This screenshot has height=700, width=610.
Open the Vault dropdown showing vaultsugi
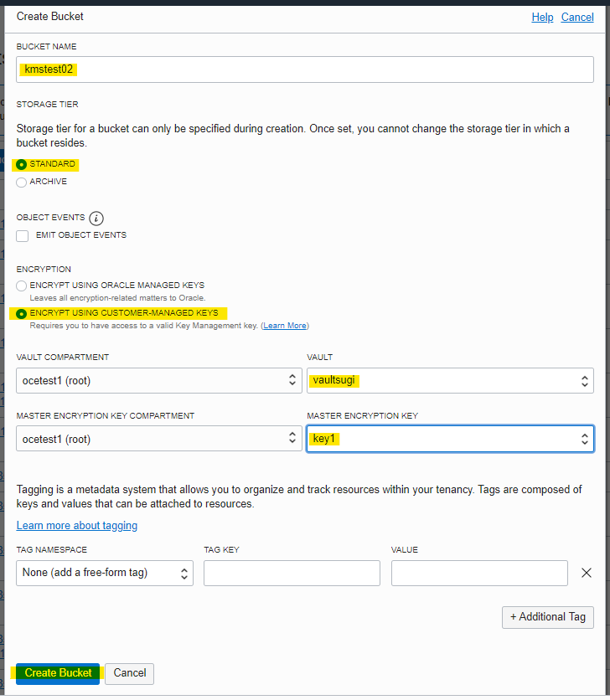coord(450,380)
